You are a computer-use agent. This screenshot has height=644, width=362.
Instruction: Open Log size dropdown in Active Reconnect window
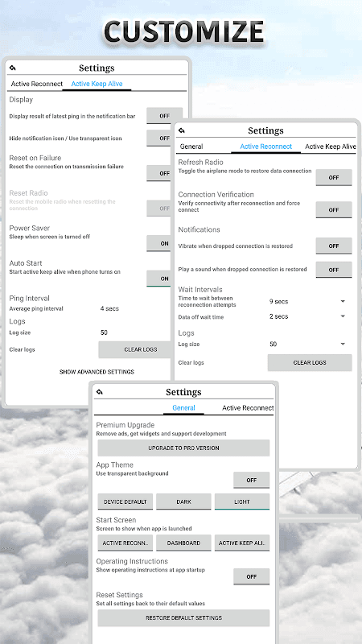pyautogui.click(x=308, y=345)
